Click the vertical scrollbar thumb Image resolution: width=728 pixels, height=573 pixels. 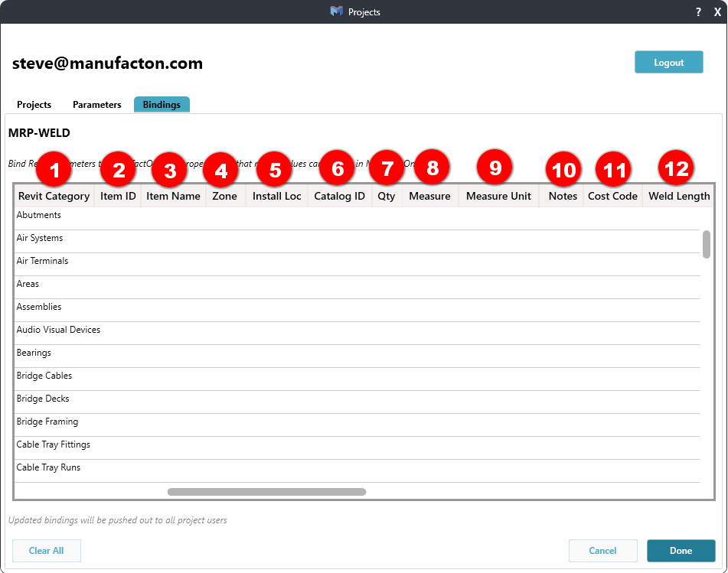click(706, 244)
